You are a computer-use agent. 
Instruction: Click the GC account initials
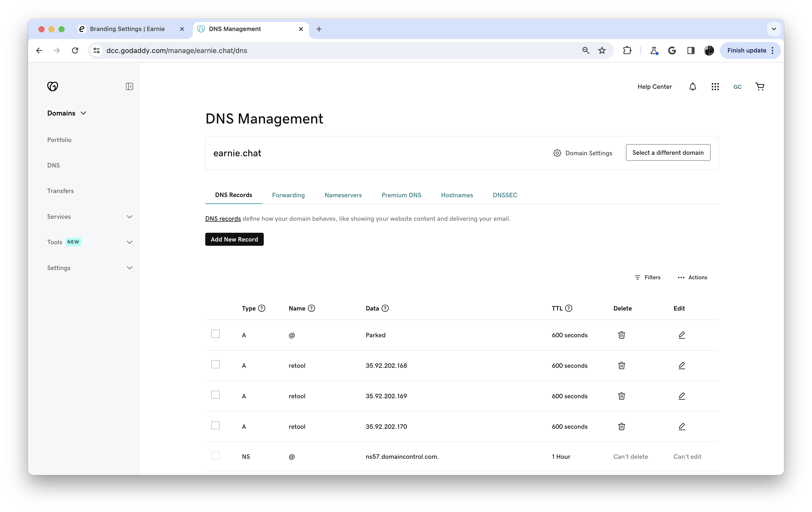coord(737,87)
